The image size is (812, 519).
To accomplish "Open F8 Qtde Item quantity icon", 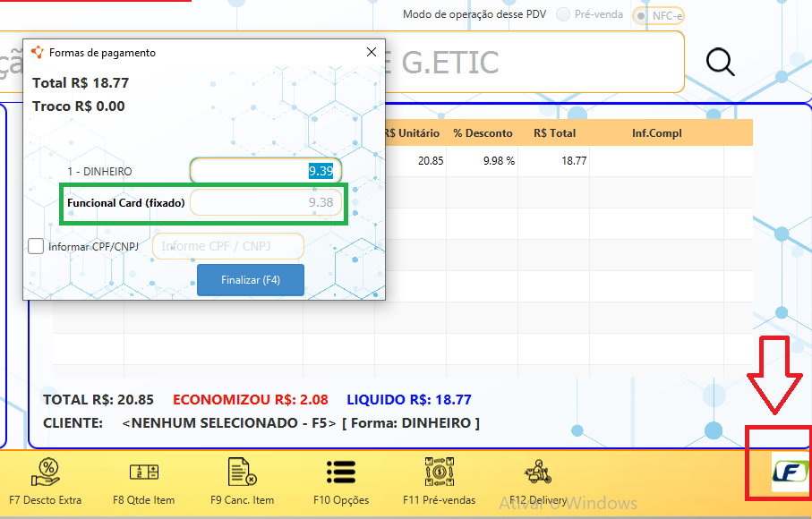I will point(143,472).
